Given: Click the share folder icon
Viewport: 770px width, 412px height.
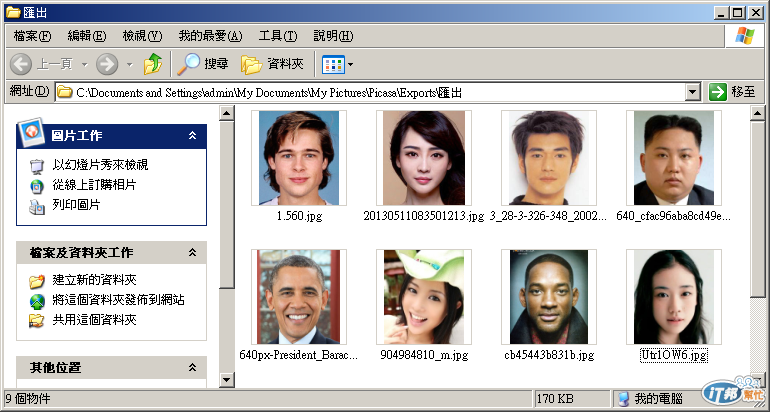Looking at the screenshot, I should tap(37, 321).
